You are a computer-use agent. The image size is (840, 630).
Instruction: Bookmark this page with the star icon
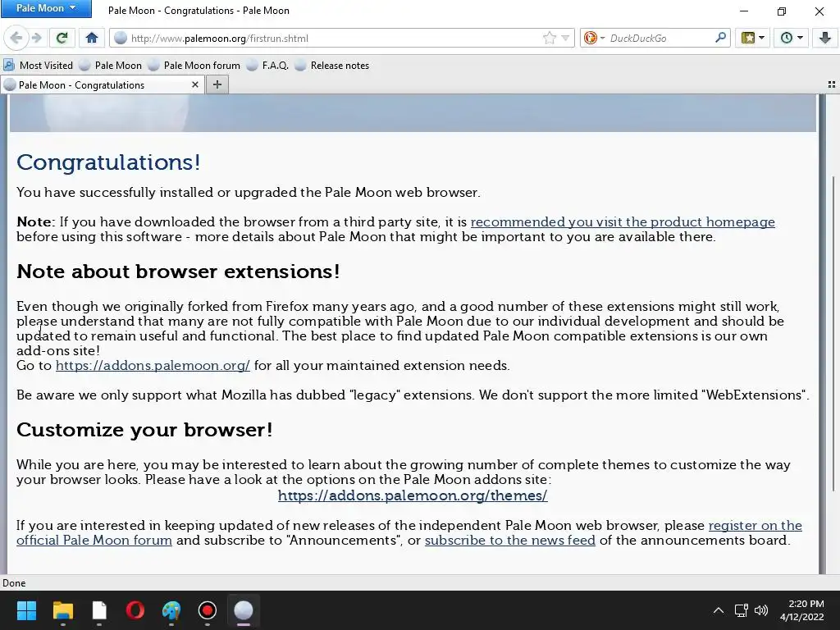[549, 38]
